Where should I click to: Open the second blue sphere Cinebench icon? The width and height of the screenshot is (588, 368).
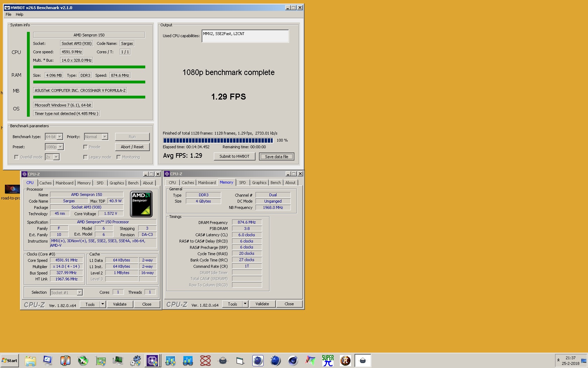click(x=275, y=361)
